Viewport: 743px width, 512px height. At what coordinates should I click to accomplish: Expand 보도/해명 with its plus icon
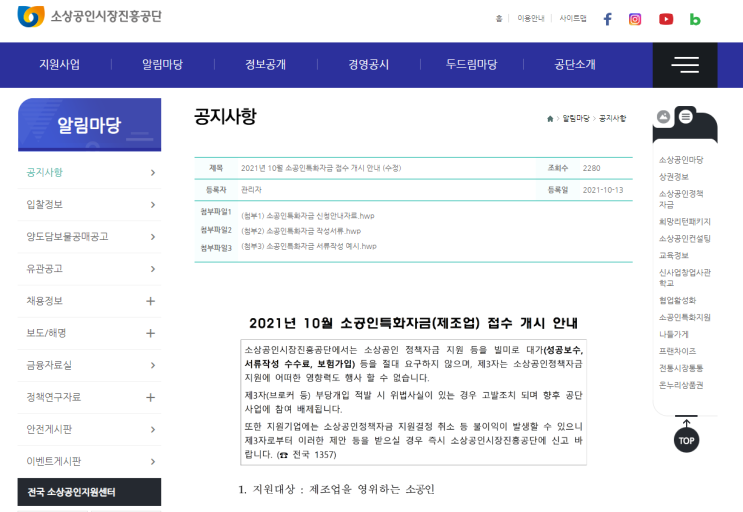pyautogui.click(x=150, y=333)
